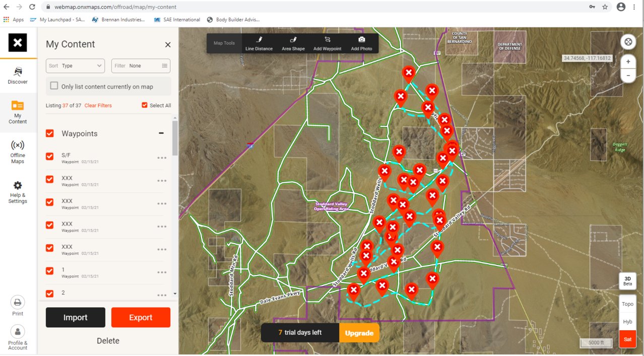Click the onX logo icon
Viewport: 644px width, 356px height.
tap(18, 43)
